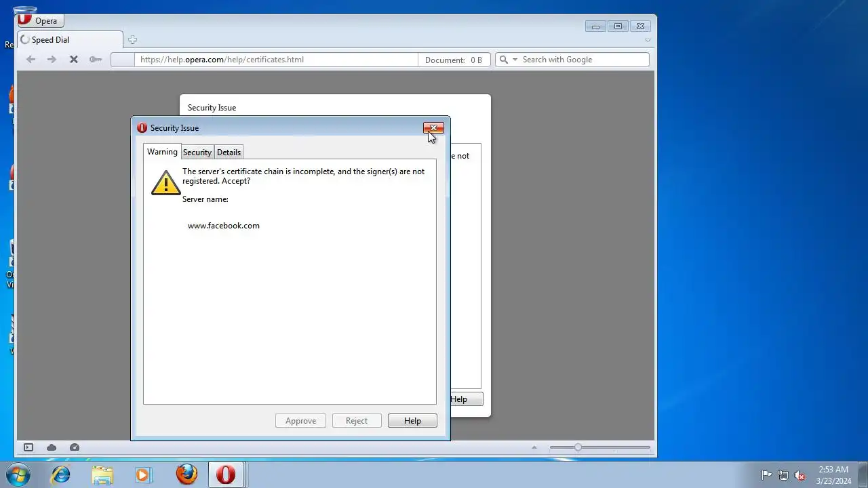The width and height of the screenshot is (868, 488).
Task: Open Help in front Security Issue dialog
Action: (412, 421)
